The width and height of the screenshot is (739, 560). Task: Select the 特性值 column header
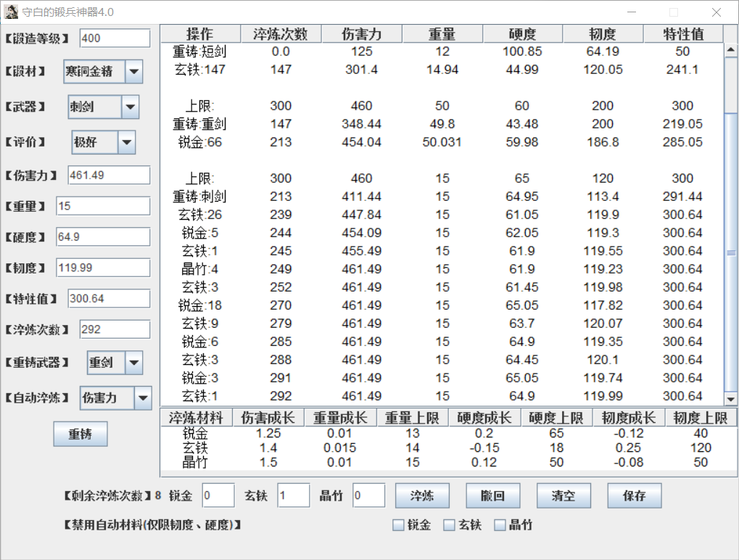coord(682,34)
